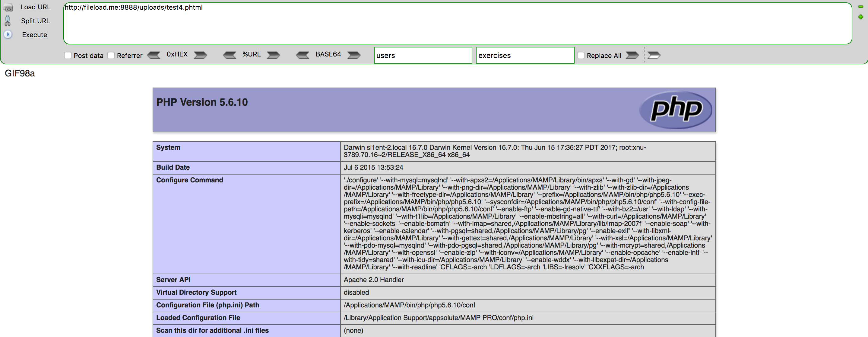Click the MAMP PRO php.ini path value

[439, 318]
